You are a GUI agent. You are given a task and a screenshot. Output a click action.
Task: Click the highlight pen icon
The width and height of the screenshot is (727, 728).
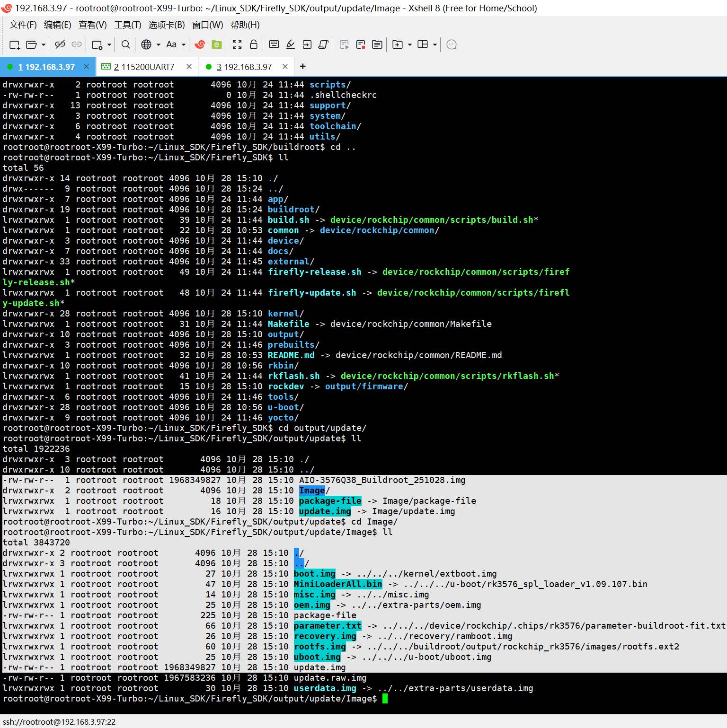tap(291, 44)
